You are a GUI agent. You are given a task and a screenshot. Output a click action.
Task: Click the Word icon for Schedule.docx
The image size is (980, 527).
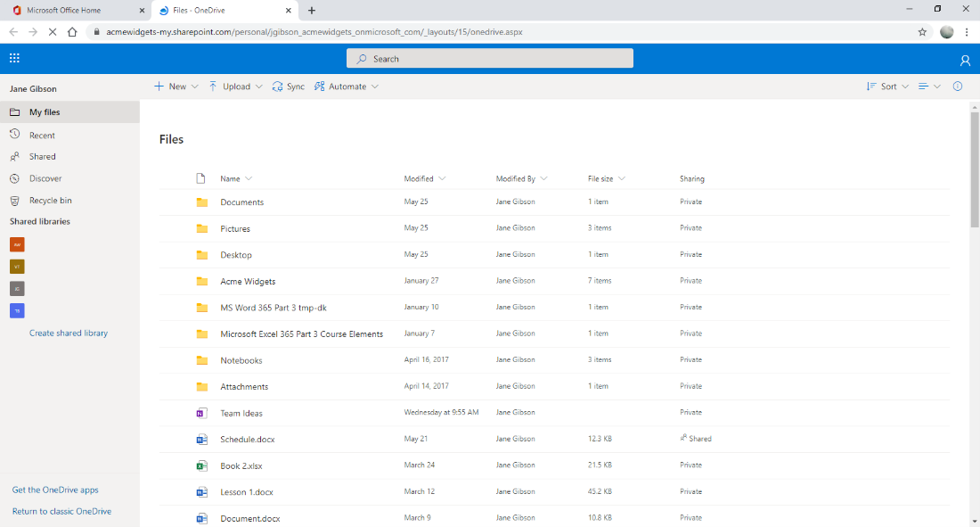201,440
